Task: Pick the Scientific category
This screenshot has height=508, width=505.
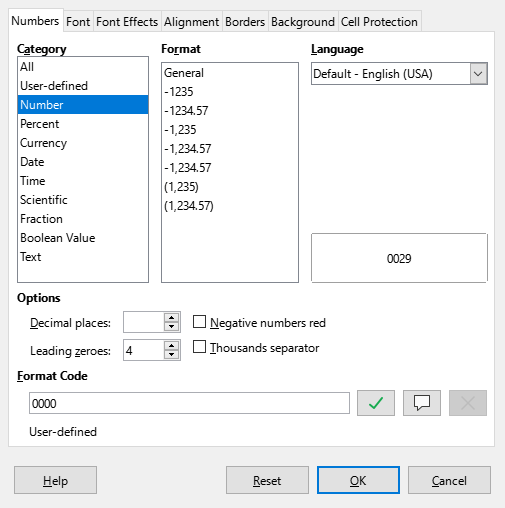Action: coord(83,200)
